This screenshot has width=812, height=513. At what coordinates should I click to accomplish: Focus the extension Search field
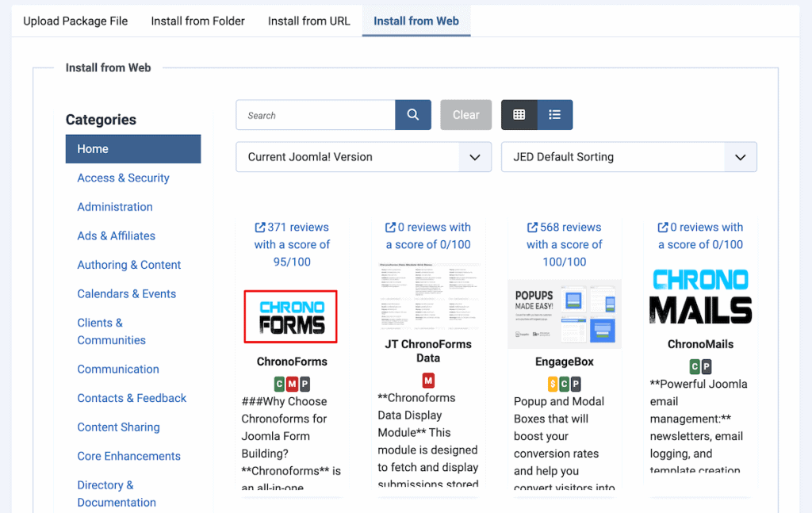tap(316, 115)
